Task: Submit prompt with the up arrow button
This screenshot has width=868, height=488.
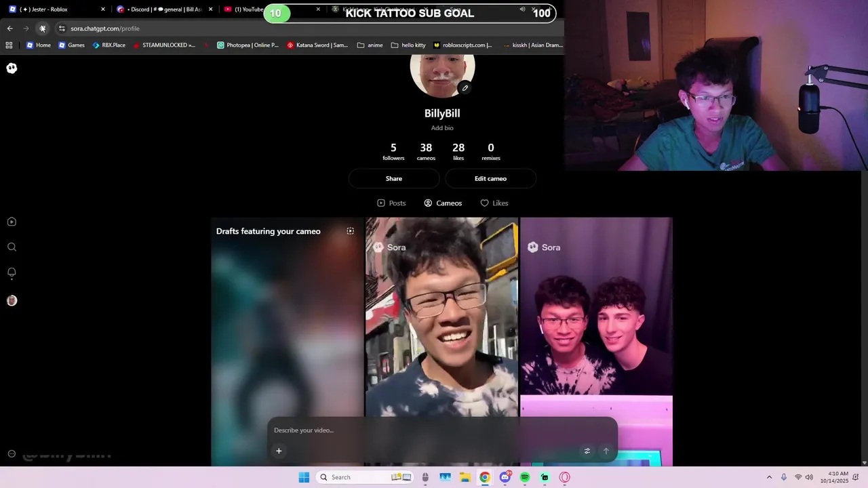Action: [x=606, y=451]
